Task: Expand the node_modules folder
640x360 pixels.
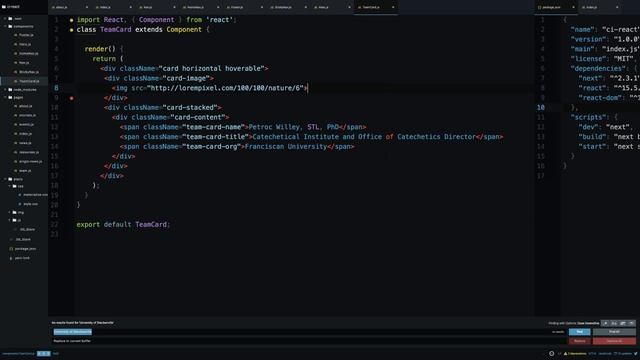Action: 5,89
